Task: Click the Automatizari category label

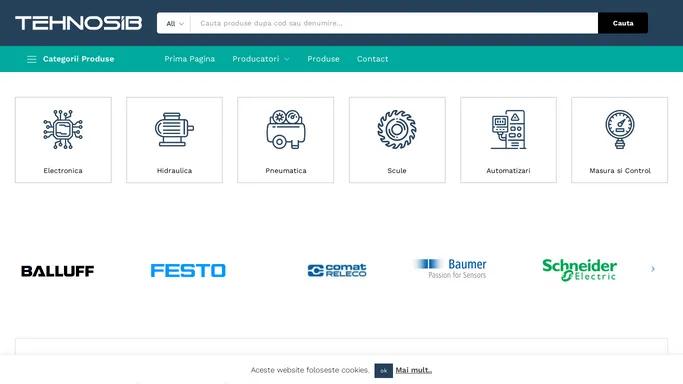Action: [x=508, y=171]
